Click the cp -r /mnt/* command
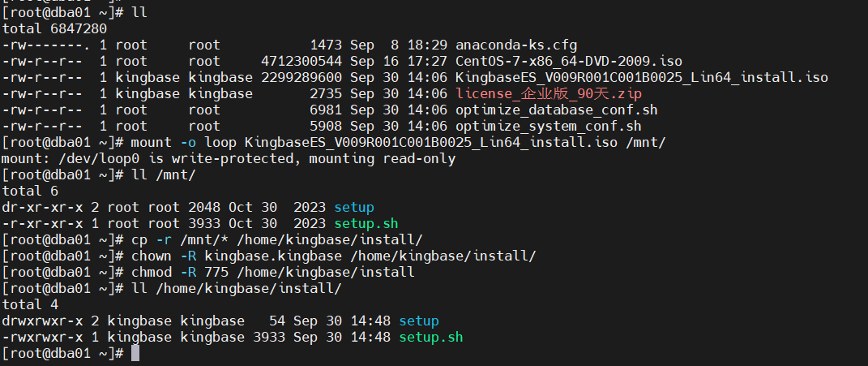Screen dimensions: 868x366 click(277, 240)
